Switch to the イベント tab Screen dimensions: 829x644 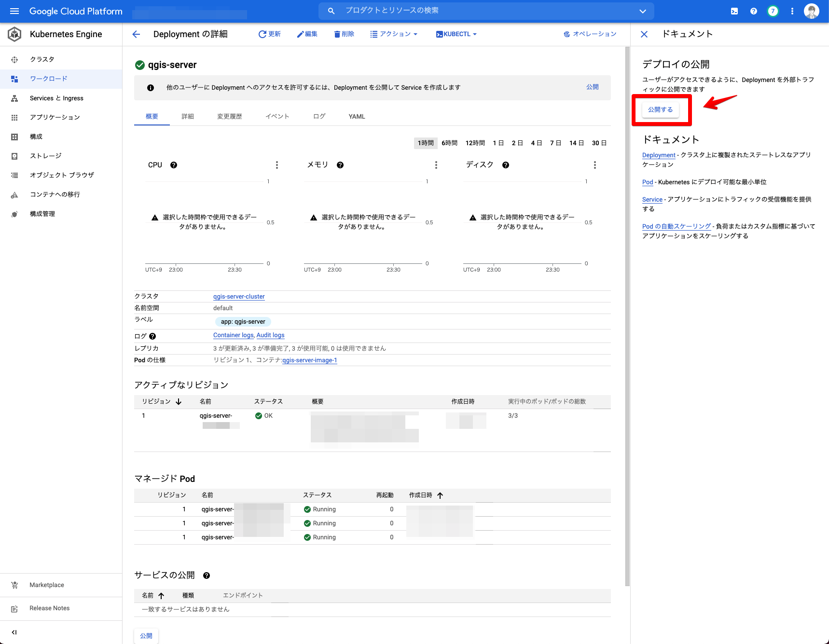click(277, 117)
